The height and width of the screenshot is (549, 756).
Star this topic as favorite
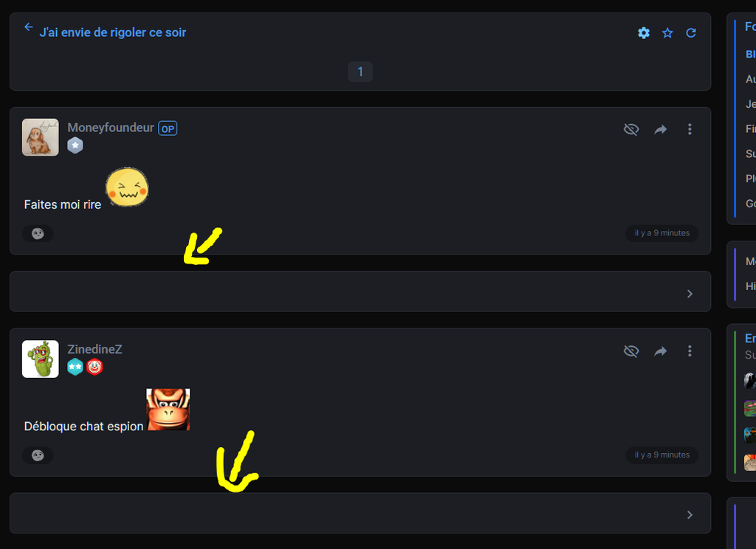pos(667,33)
